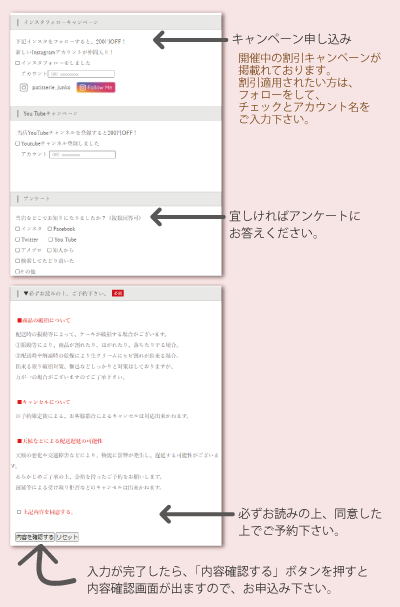
Task: Click the YouTube campaign account field
Action: [82, 154]
